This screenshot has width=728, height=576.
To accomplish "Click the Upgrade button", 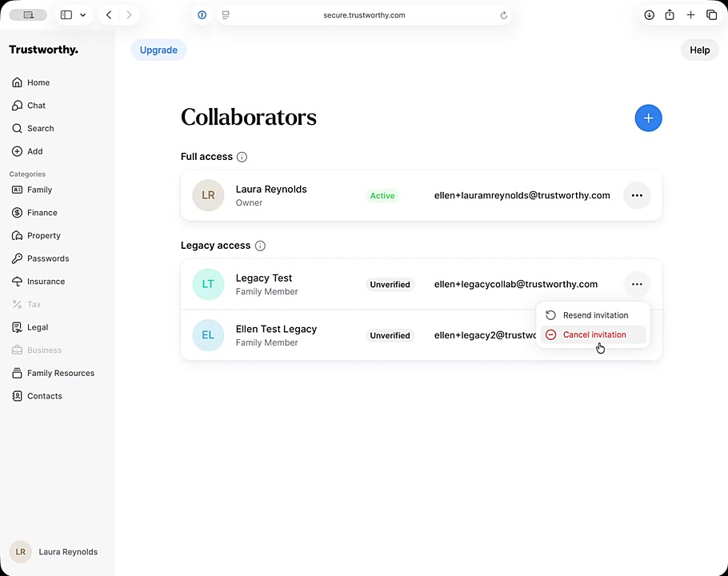I will (x=158, y=50).
